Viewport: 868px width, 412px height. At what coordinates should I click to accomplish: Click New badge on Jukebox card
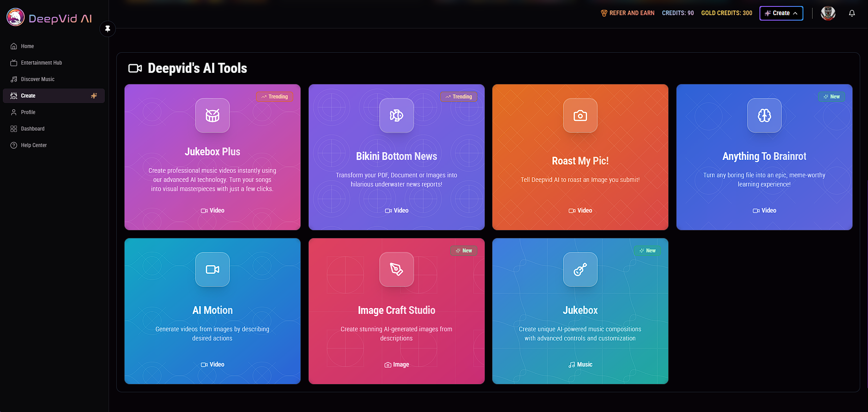click(x=648, y=251)
